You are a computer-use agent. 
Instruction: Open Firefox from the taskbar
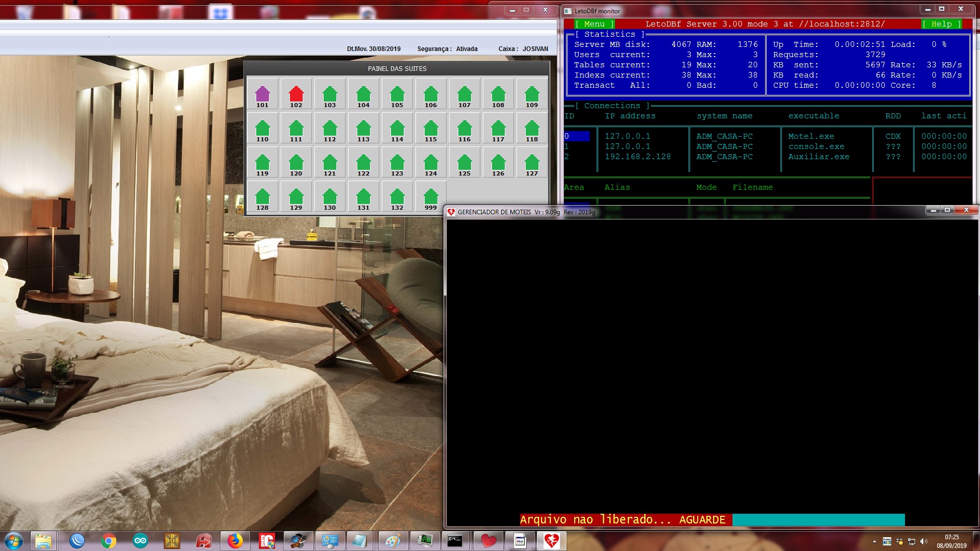click(x=235, y=541)
